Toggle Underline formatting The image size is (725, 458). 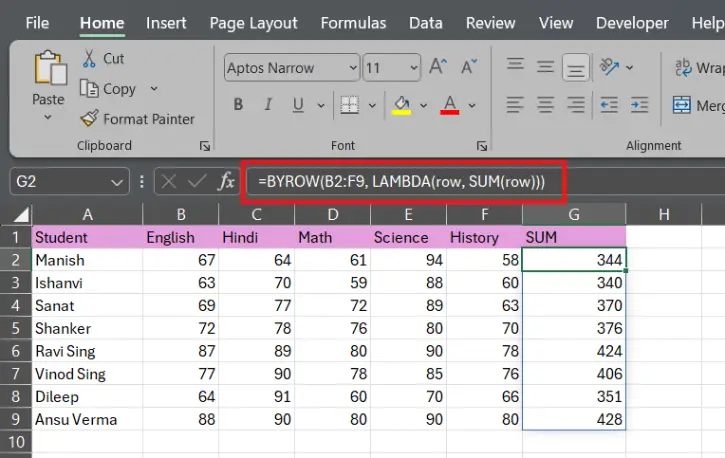click(x=298, y=104)
